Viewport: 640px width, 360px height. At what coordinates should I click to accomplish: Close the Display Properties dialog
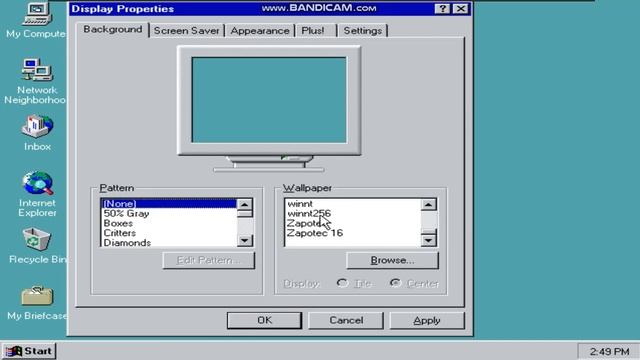click(461, 9)
